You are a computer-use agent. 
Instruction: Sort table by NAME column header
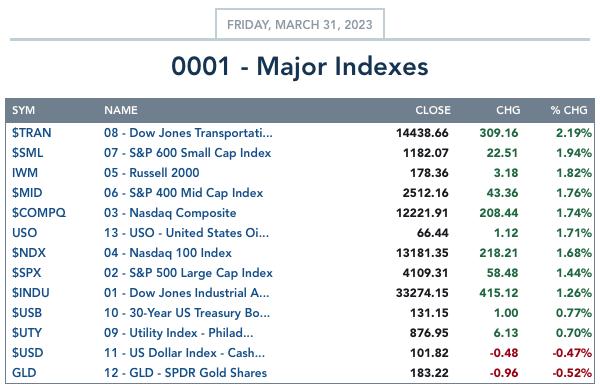[x=121, y=110]
